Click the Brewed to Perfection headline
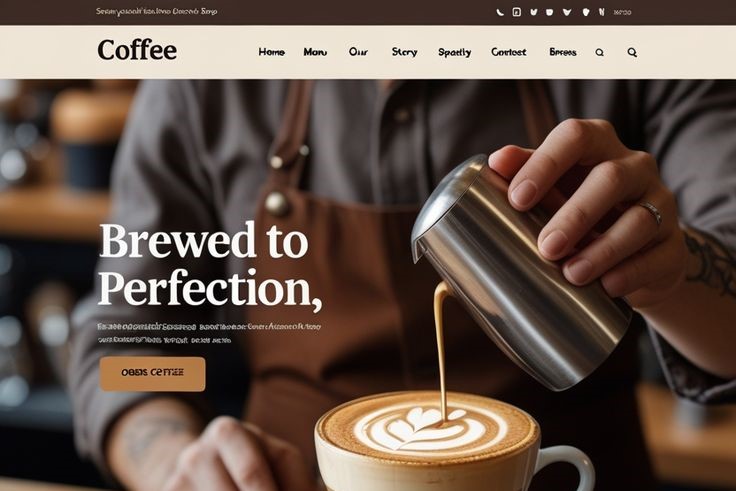The image size is (736, 491). pos(210,266)
